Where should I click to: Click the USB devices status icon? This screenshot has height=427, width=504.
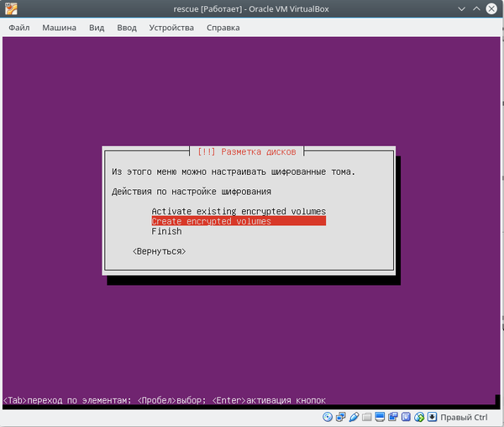pos(354,417)
